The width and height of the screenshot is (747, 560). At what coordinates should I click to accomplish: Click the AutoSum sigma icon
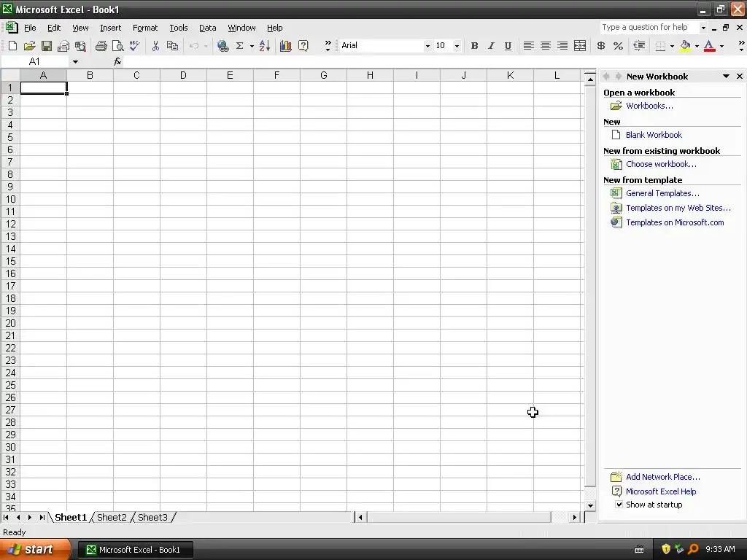coord(239,46)
